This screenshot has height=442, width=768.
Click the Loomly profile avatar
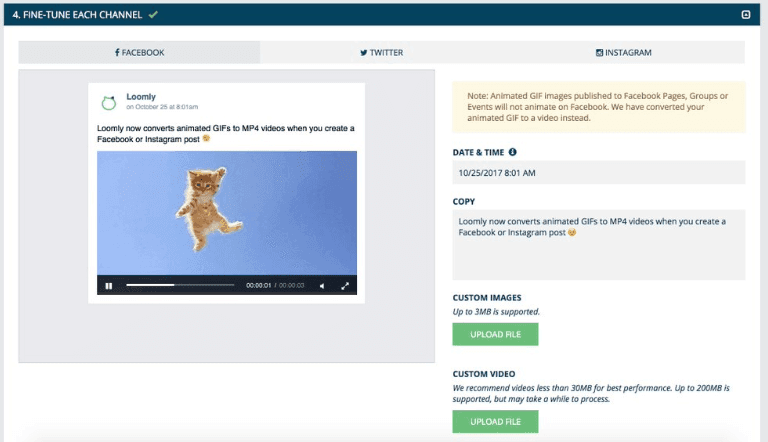pyautogui.click(x=109, y=102)
